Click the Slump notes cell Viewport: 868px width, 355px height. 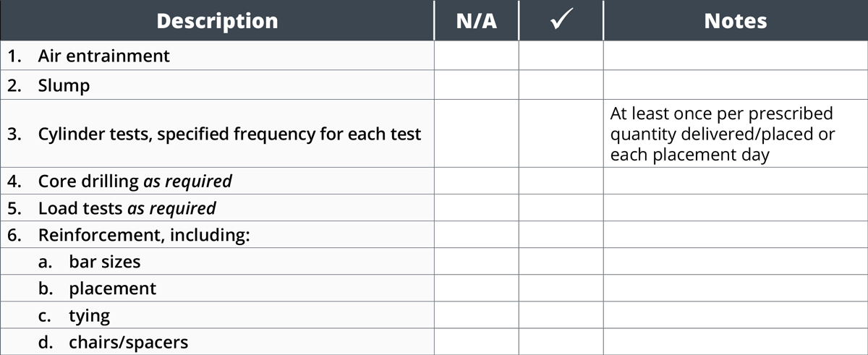[736, 85]
